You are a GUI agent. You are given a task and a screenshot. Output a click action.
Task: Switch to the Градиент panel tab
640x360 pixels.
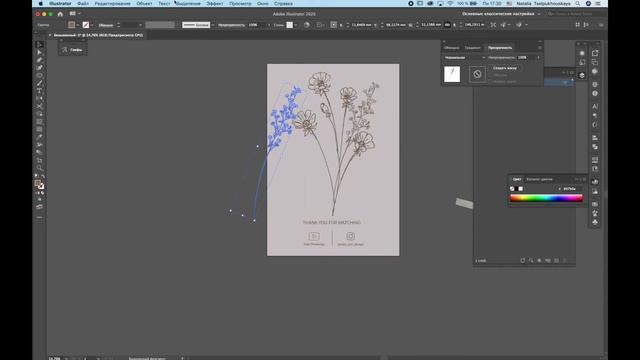[473, 48]
